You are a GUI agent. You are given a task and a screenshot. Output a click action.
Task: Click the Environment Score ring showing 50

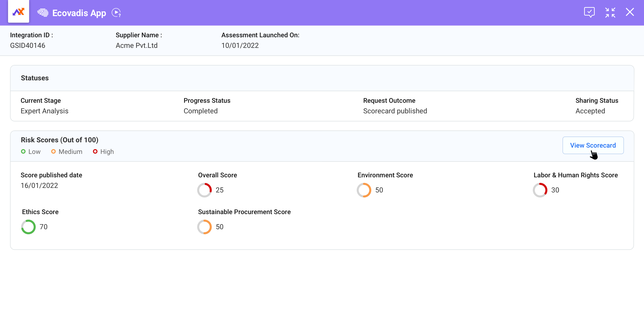point(364,190)
